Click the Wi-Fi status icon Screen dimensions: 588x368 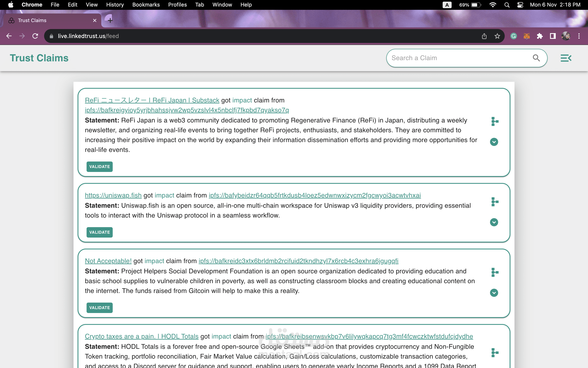[493, 5]
